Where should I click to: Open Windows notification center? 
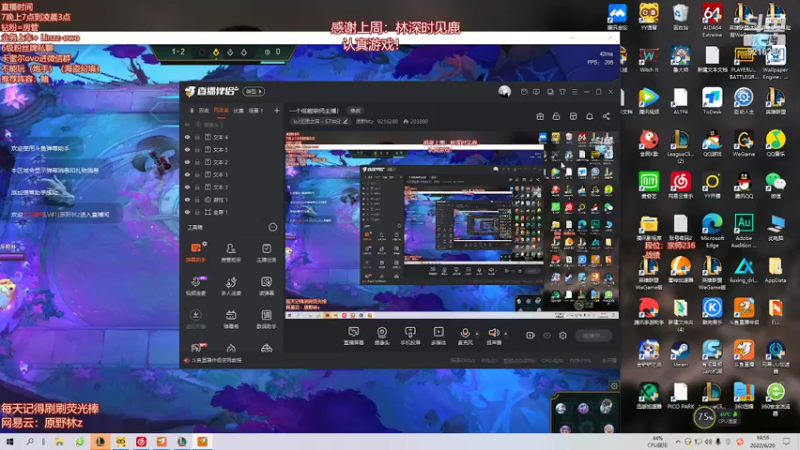coord(786,442)
